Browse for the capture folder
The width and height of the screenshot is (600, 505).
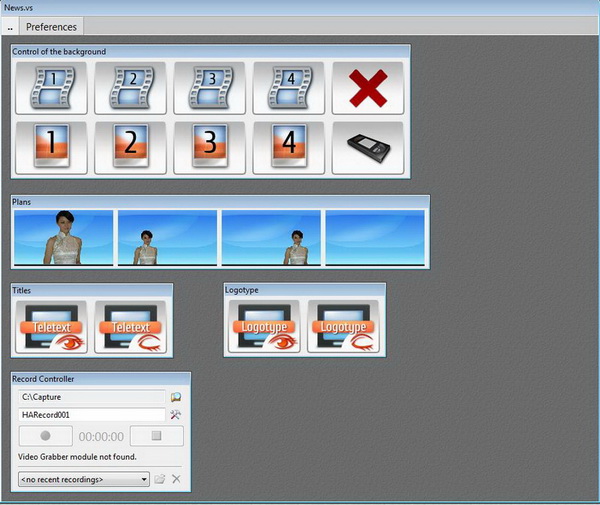(x=176, y=397)
